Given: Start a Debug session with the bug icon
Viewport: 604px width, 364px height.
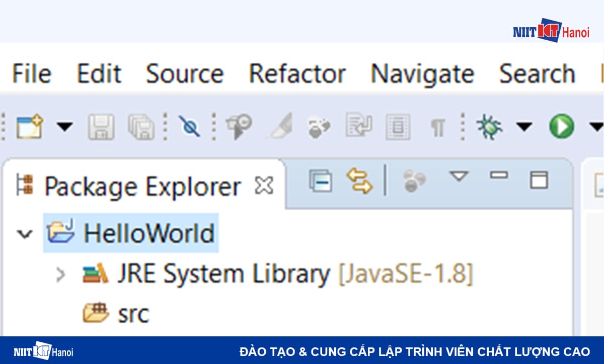Looking at the screenshot, I should 489,127.
